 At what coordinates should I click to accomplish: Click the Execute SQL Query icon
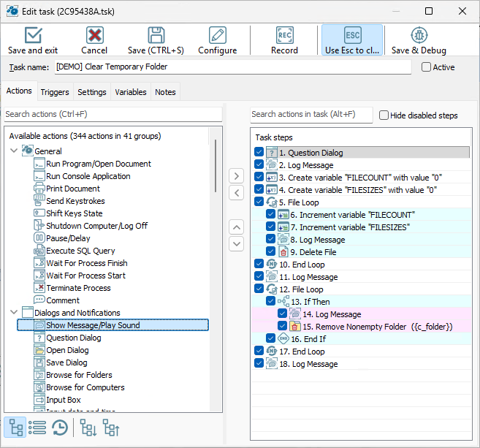coord(39,250)
